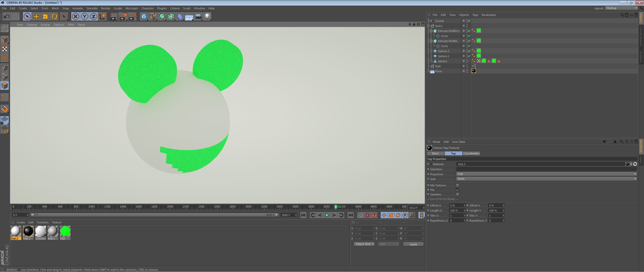Add a Camera object
644x272 pixels.
coord(198,17)
